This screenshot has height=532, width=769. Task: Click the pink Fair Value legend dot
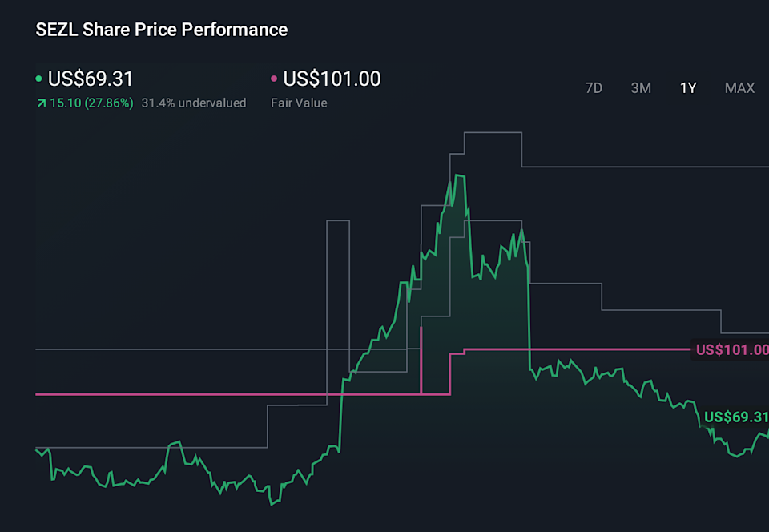coord(272,79)
